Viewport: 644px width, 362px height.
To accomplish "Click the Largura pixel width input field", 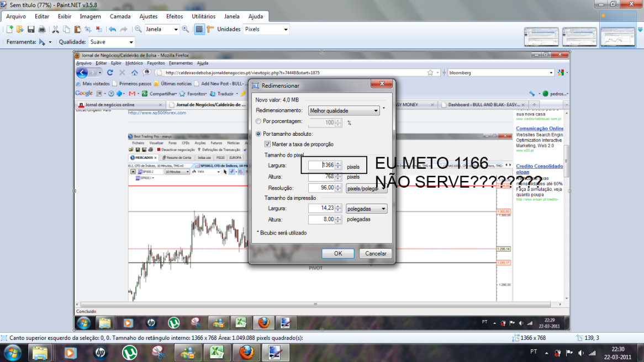I will [321, 165].
